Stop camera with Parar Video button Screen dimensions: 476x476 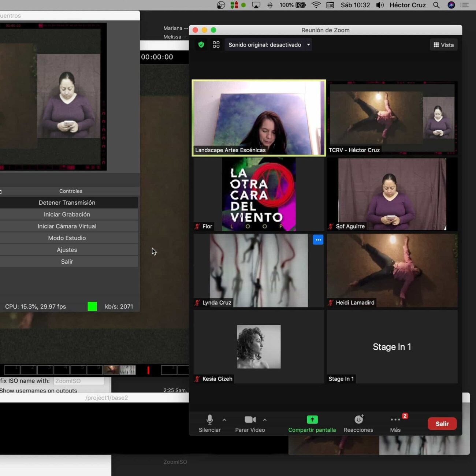point(250,420)
